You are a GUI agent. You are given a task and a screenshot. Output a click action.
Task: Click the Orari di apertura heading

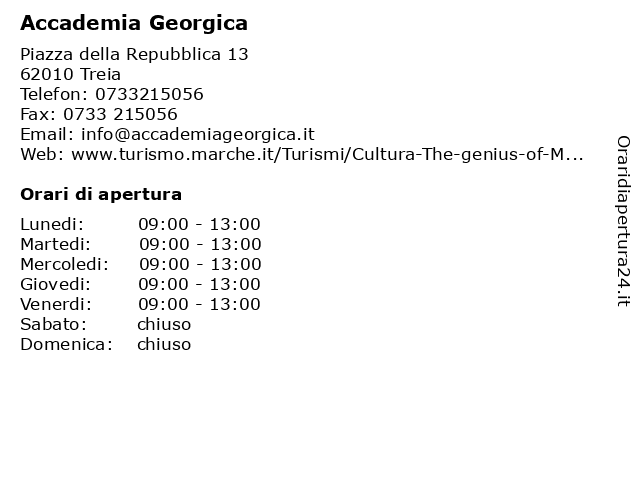click(x=101, y=194)
